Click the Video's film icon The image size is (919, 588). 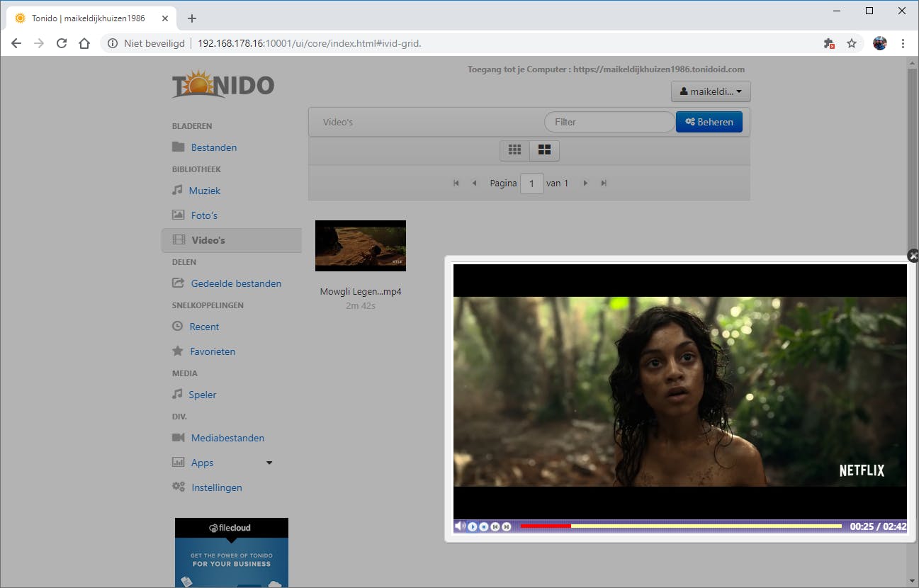pos(179,240)
